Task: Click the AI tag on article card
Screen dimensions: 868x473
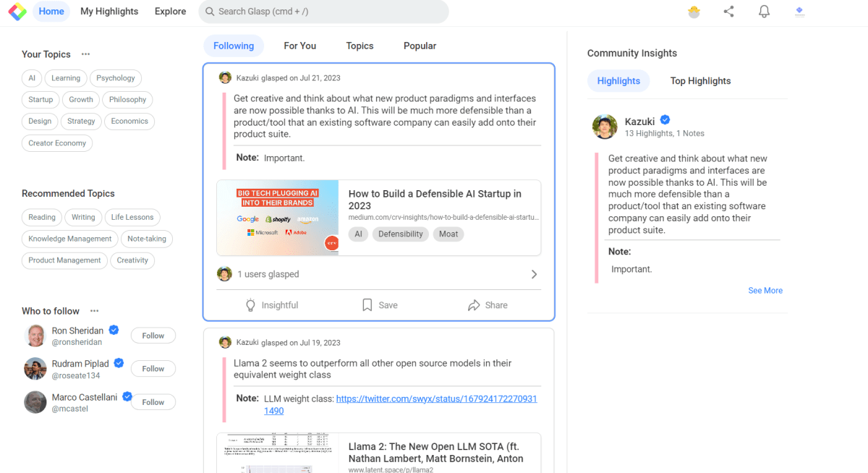Action: pyautogui.click(x=359, y=234)
